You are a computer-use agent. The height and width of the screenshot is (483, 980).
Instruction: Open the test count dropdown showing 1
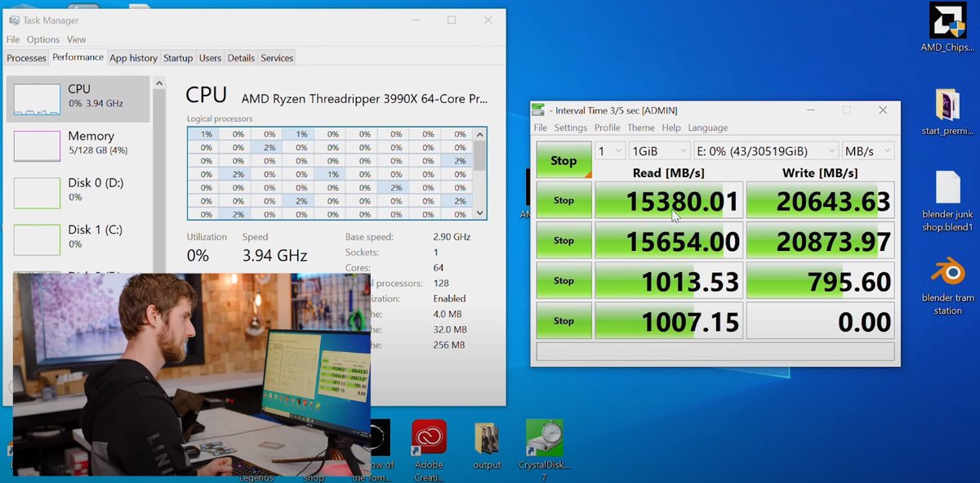pos(610,151)
